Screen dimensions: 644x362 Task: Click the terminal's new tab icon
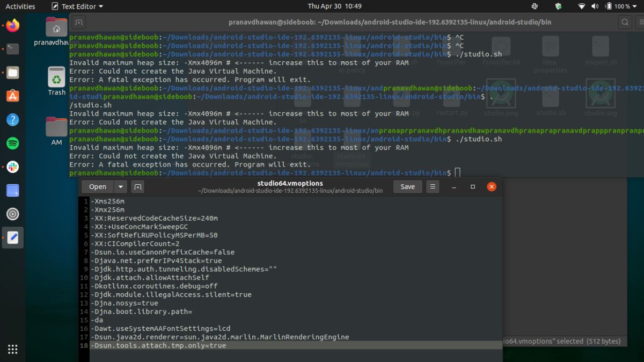tap(79, 23)
